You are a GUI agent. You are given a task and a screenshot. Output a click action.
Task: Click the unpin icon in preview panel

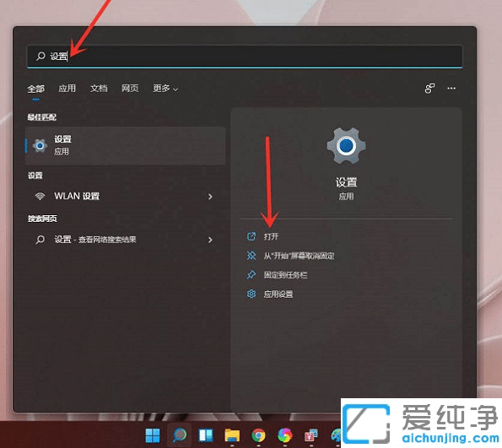click(251, 256)
